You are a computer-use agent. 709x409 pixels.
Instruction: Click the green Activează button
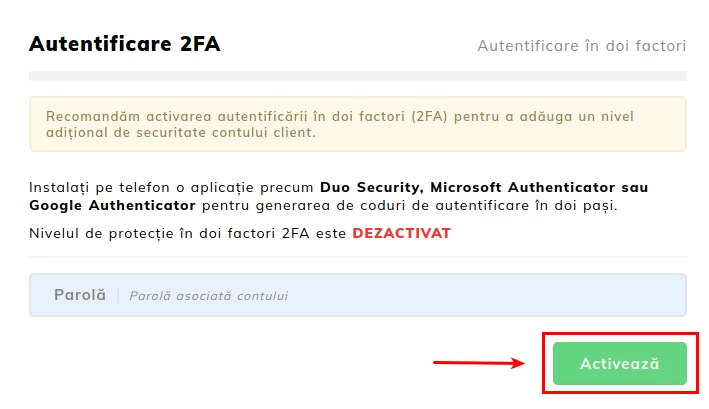click(619, 364)
